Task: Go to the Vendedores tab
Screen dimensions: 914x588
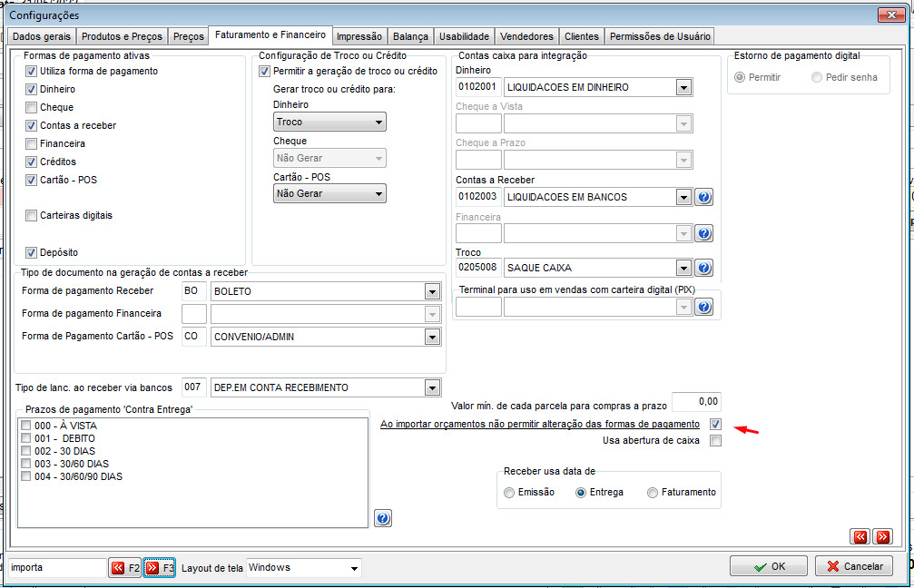Action: [x=526, y=36]
